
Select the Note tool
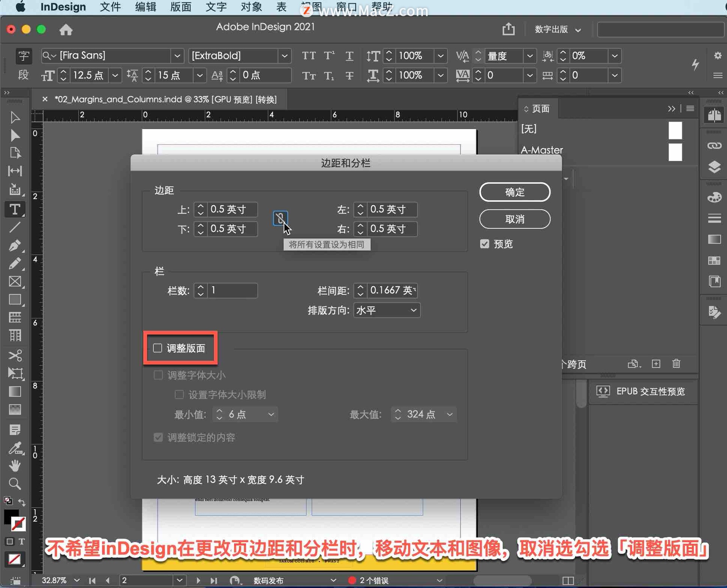point(15,430)
